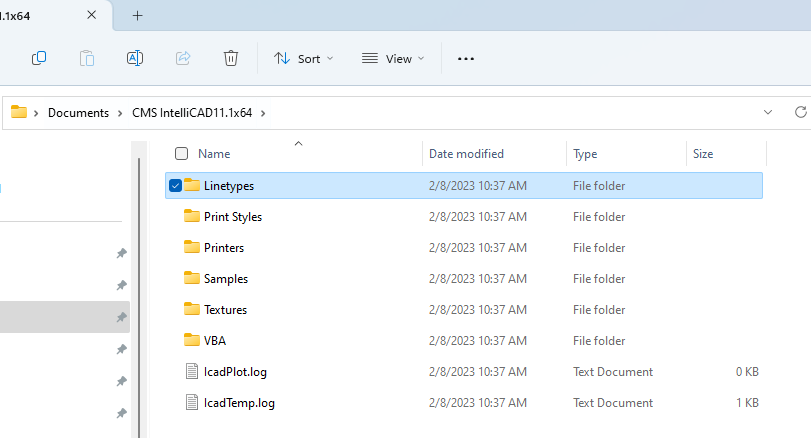811x438 pixels.
Task: Click CMS IntelliCAD11.1x64 breadcrumb segment
Action: pyautogui.click(x=192, y=113)
